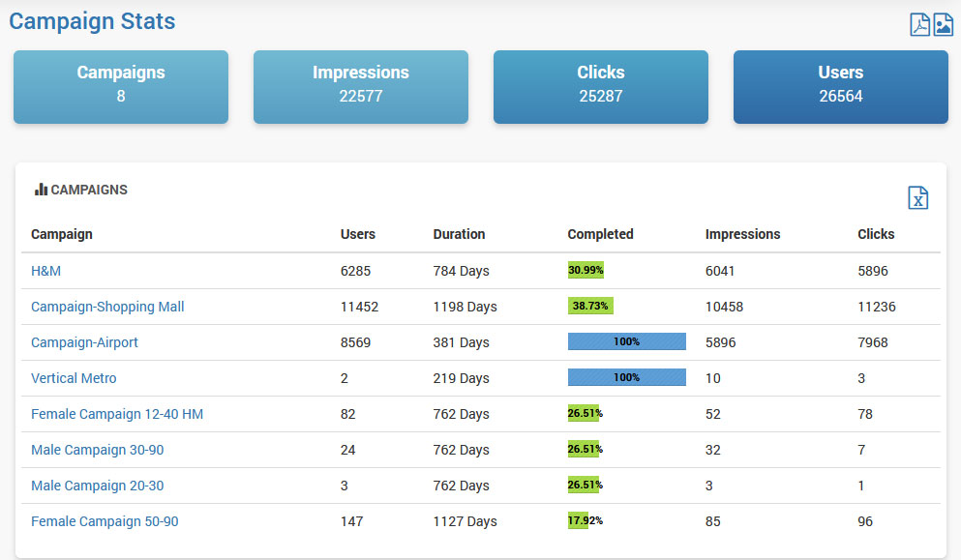
Task: Click Campaign-Airport's 100% progress bar
Action: pos(626,341)
